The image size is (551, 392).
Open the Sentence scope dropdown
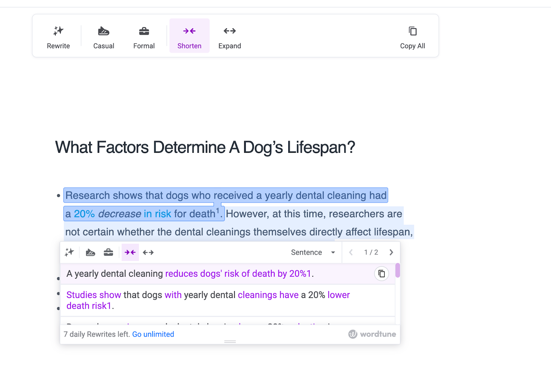[x=313, y=252]
